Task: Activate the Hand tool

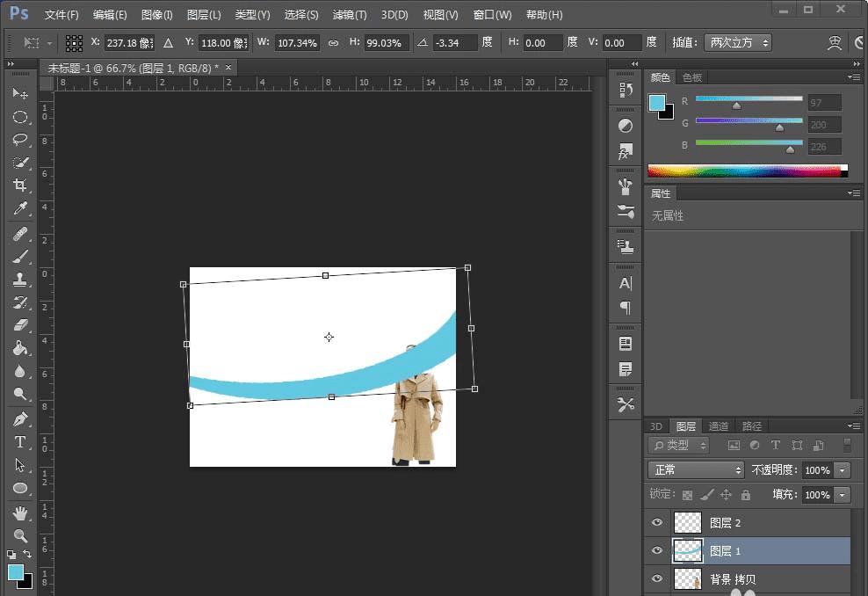Action: pos(20,512)
